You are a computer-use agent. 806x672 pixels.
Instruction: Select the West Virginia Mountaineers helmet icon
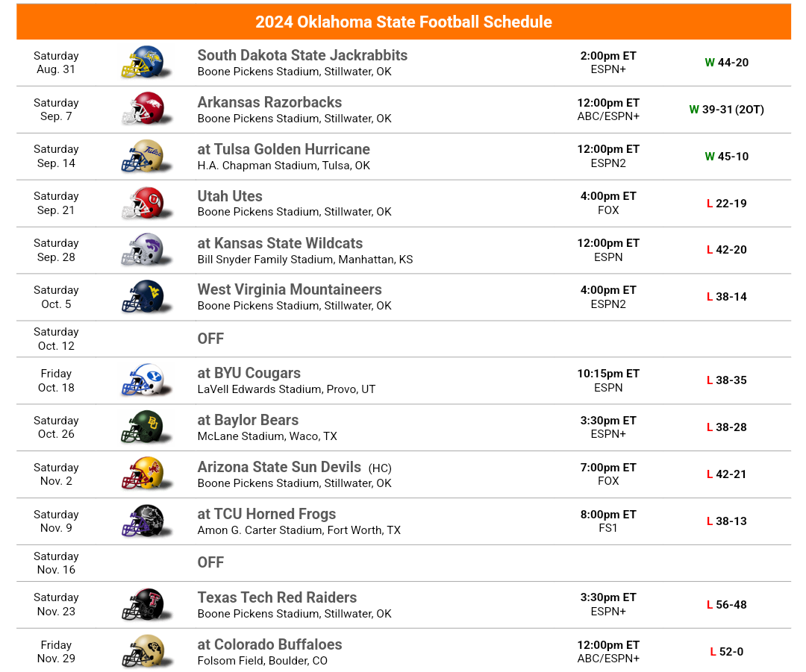click(146, 297)
